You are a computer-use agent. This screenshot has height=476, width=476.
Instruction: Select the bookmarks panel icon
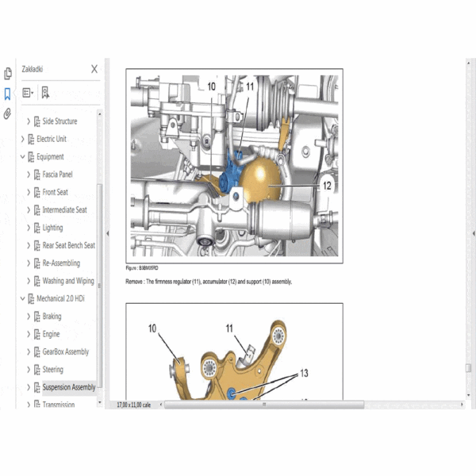click(7, 94)
